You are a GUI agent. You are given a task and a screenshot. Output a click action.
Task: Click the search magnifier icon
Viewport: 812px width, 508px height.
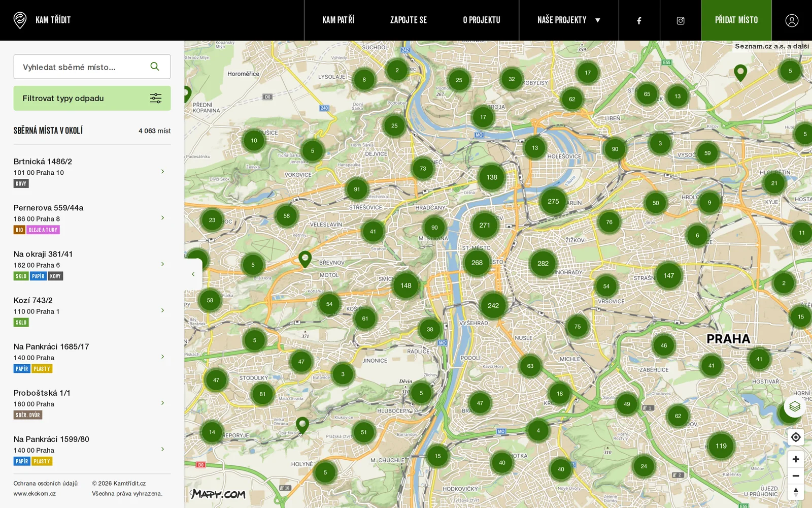pyautogui.click(x=155, y=67)
